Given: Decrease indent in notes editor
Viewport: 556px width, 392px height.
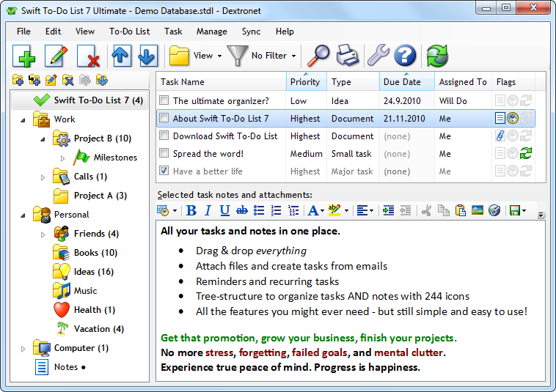Looking at the screenshot, I should coord(406,210).
